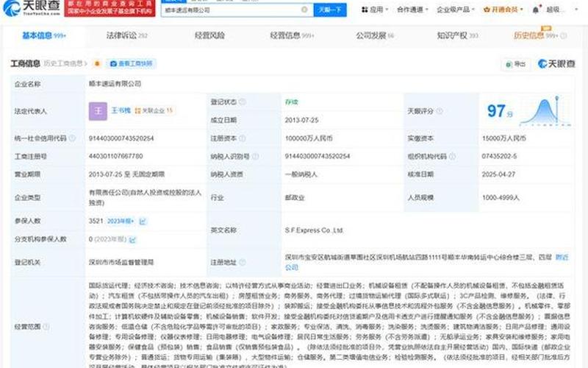Open the 历史工商信息 link
The height and width of the screenshot is (368, 588).
click(x=65, y=63)
